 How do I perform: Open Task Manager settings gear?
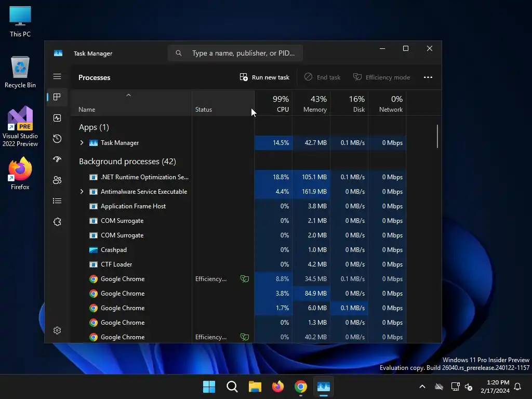[x=57, y=330]
